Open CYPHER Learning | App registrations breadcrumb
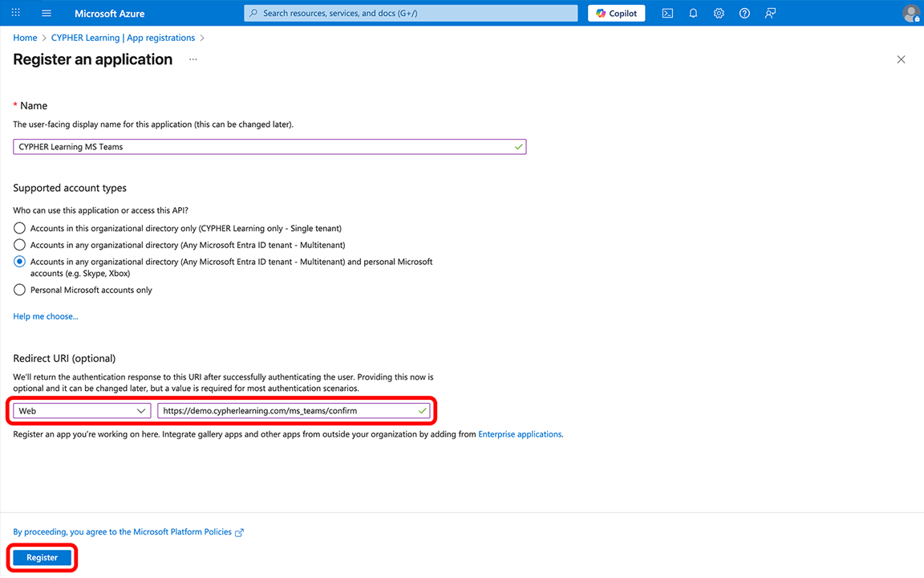This screenshot has width=924, height=578. click(124, 38)
